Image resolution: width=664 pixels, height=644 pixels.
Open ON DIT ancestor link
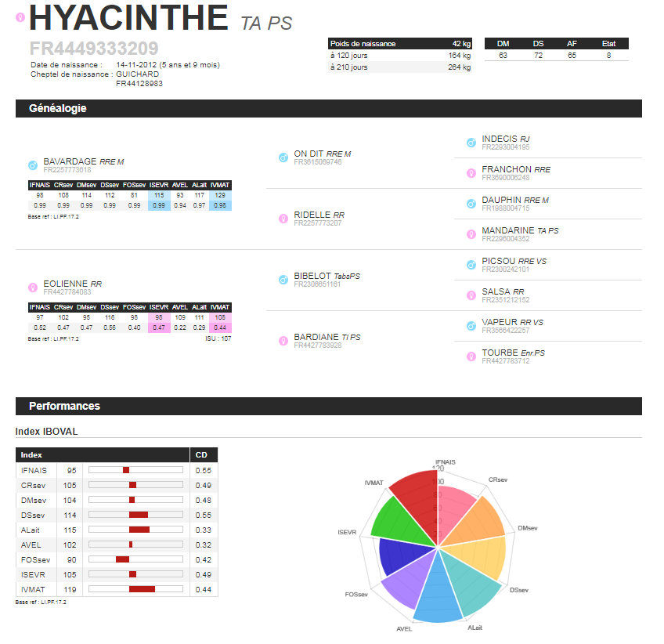point(309,154)
